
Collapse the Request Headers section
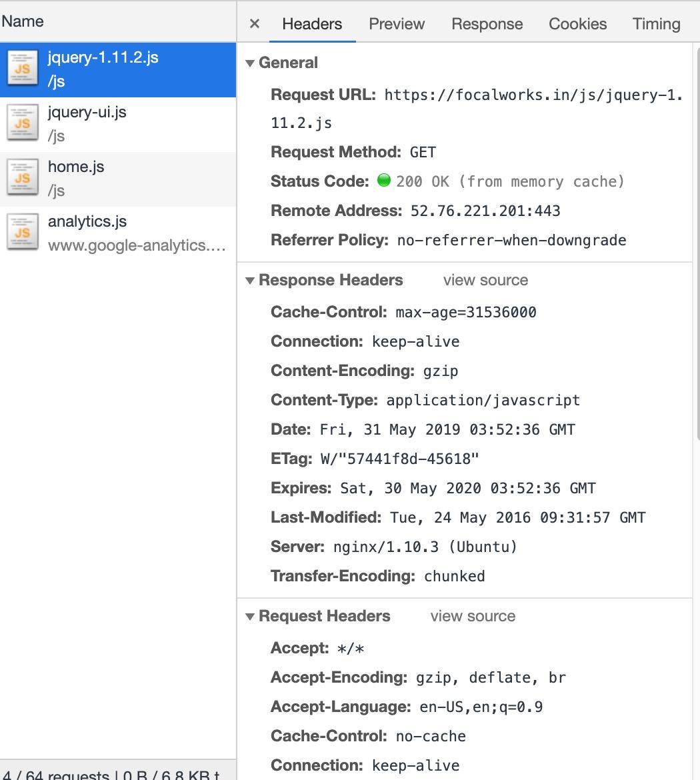tap(251, 617)
